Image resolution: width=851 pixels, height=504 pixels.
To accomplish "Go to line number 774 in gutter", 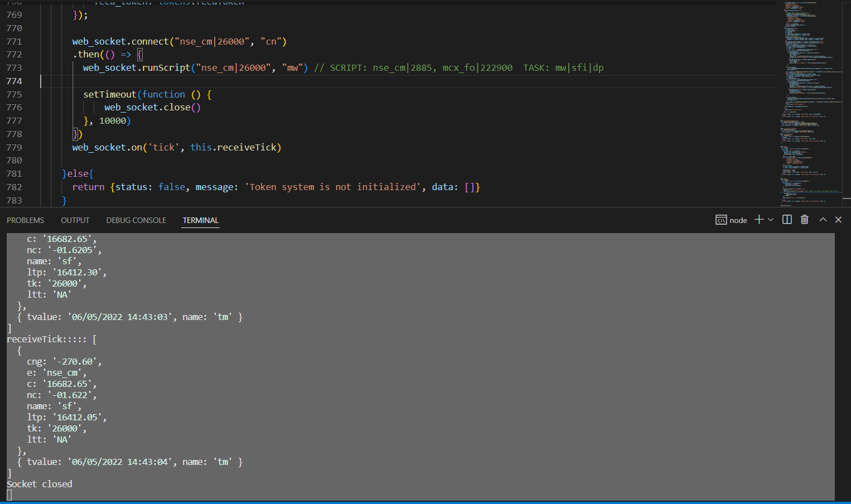I will coord(14,81).
